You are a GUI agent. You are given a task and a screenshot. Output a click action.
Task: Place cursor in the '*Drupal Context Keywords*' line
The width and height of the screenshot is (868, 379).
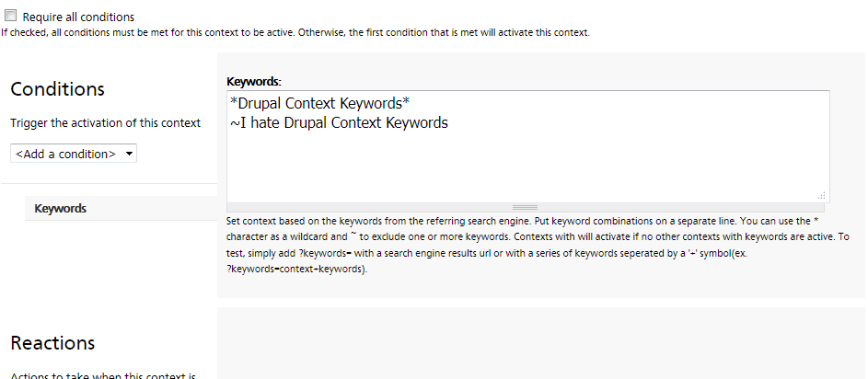pos(320,103)
